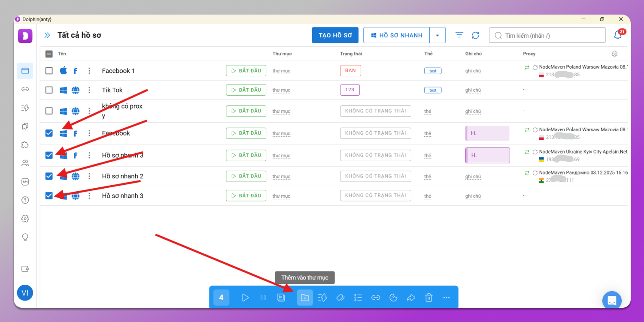The image size is (644, 322).
Task: Open cookie options in the bulk action bar
Action: pos(393,298)
